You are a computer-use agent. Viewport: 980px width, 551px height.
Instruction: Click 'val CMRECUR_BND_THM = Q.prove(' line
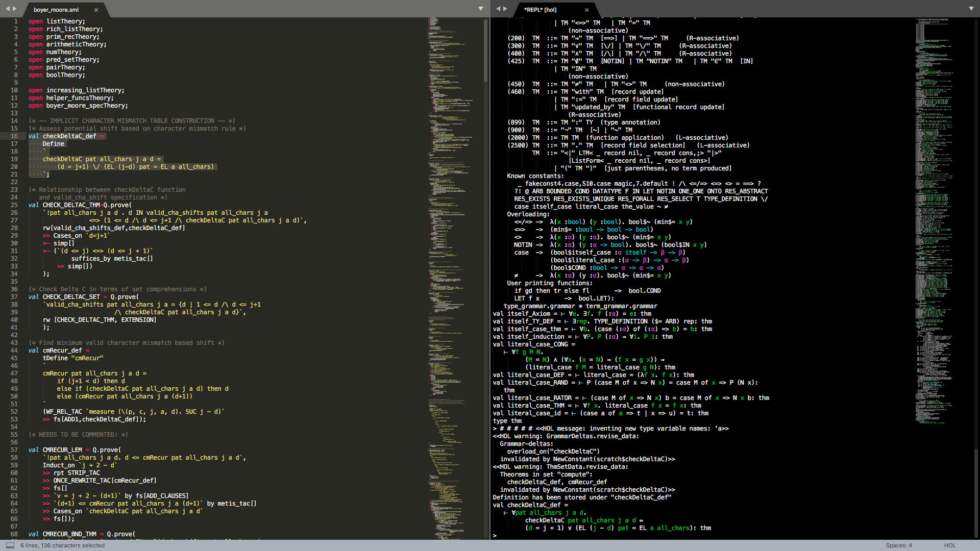[82, 534]
